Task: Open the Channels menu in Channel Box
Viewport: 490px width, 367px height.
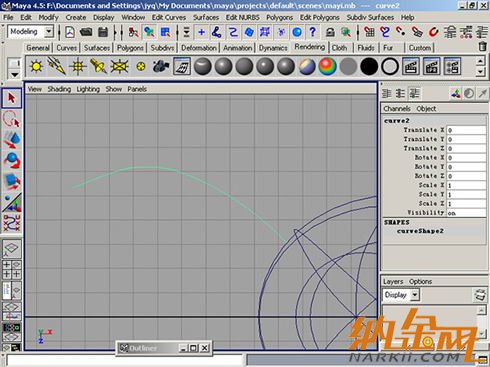Action: 397,109
